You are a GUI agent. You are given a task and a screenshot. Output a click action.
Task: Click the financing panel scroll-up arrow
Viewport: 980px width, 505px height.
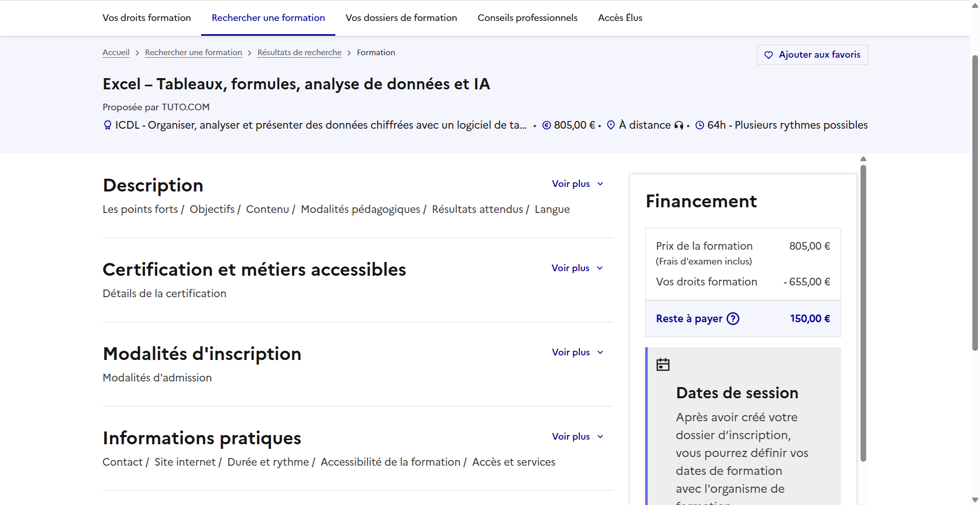(x=863, y=159)
